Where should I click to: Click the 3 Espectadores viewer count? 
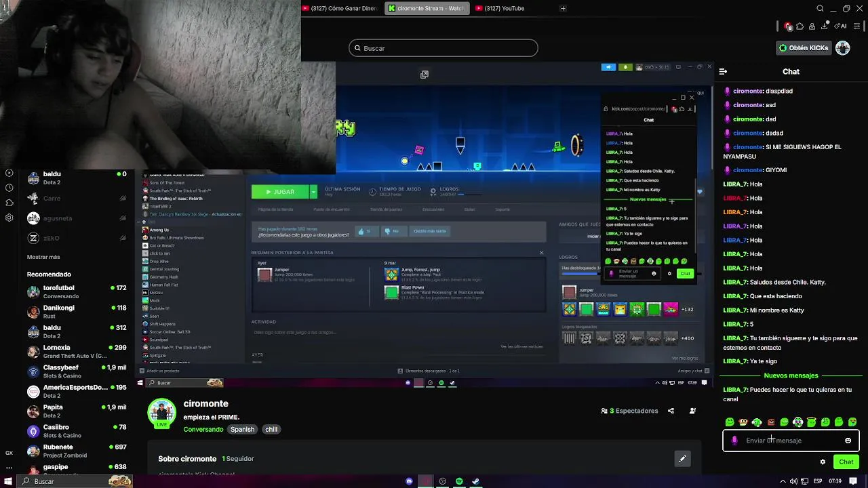click(629, 411)
